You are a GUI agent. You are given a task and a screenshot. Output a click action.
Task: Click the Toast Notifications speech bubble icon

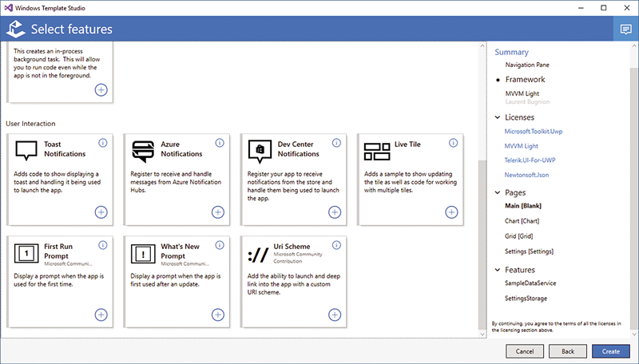[x=26, y=151]
